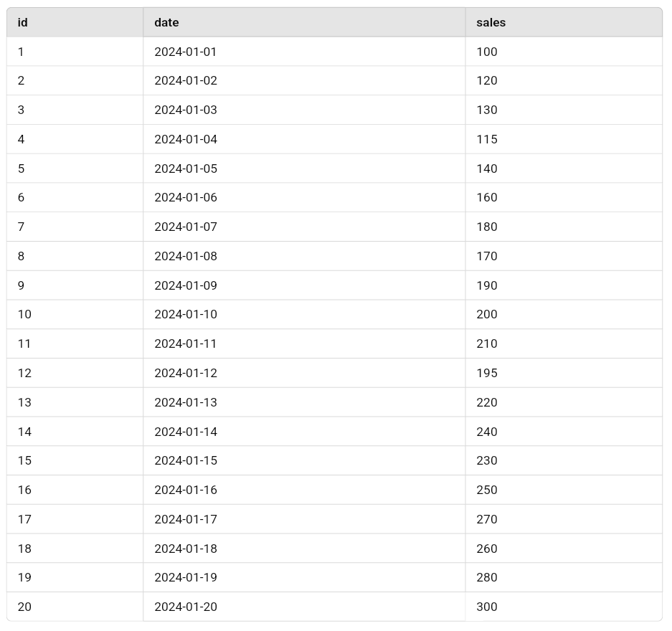Select the sales value 270
This screenshot has height=631, width=672.
tap(486, 519)
